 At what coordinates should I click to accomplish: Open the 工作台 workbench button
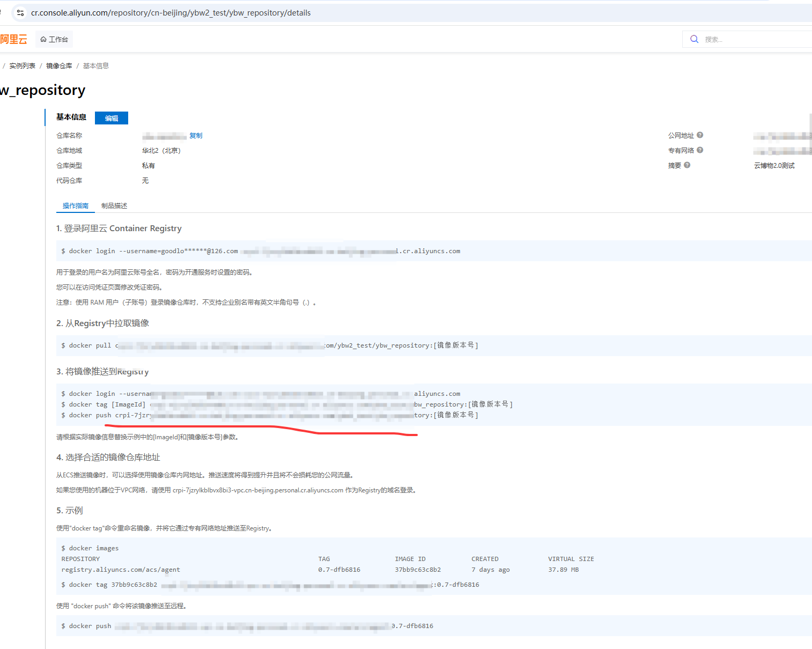(54, 39)
